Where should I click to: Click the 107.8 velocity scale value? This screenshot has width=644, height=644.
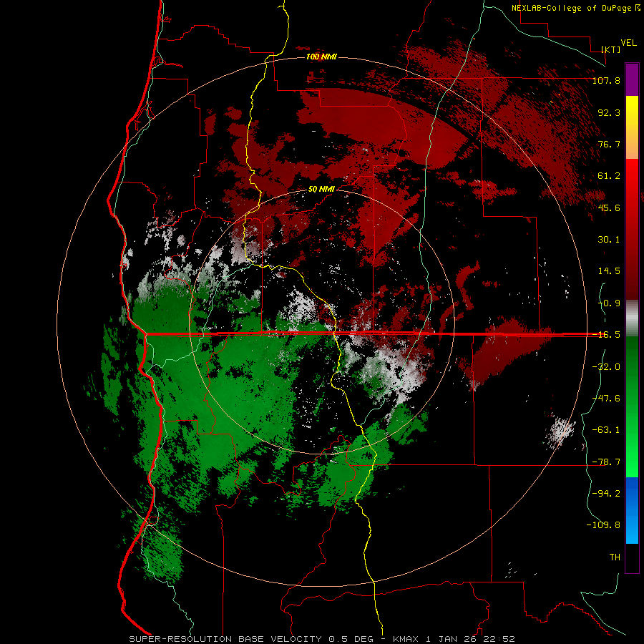point(606,80)
